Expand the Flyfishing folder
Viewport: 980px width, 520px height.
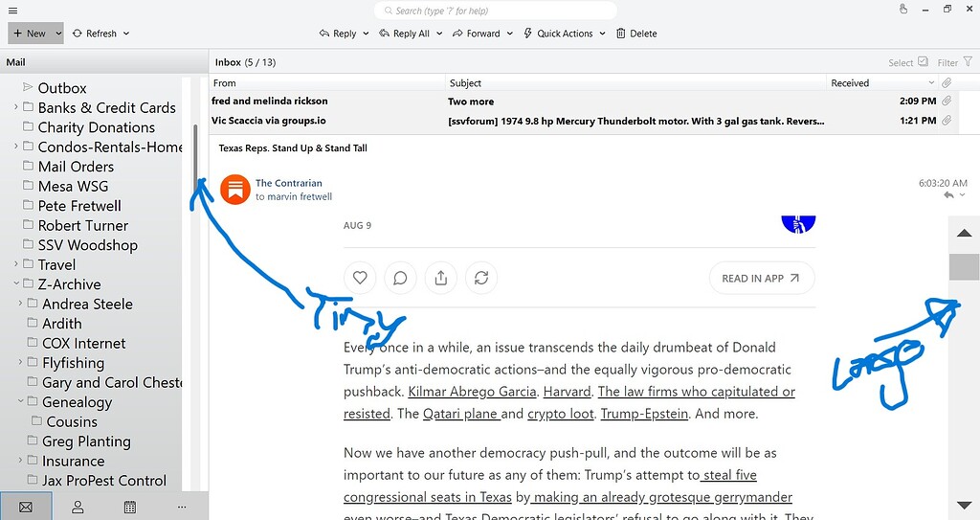coord(20,362)
